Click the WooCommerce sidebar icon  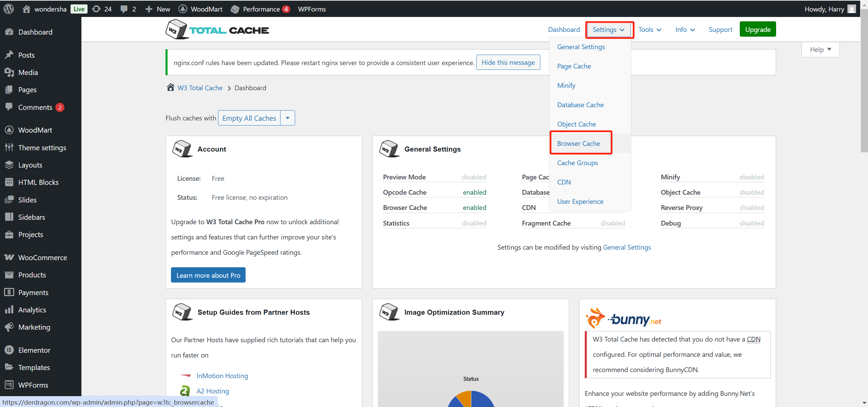(10, 257)
